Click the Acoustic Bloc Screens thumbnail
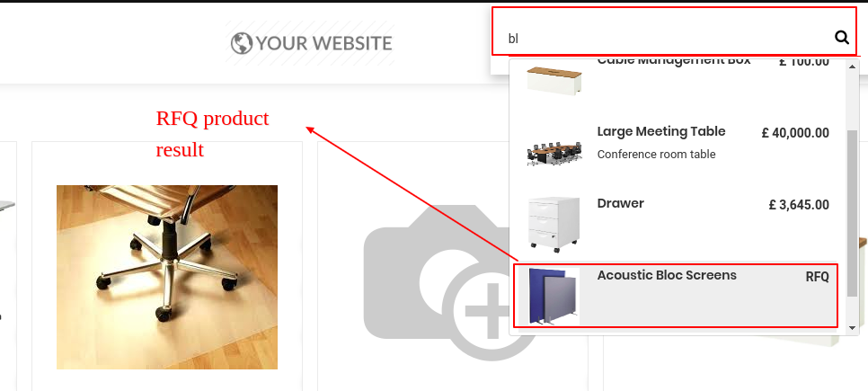868x391 pixels. pos(553,297)
